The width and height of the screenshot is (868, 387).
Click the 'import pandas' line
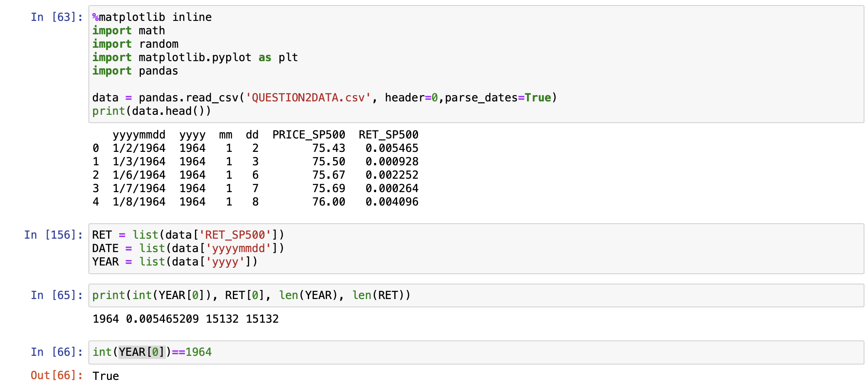coord(135,71)
